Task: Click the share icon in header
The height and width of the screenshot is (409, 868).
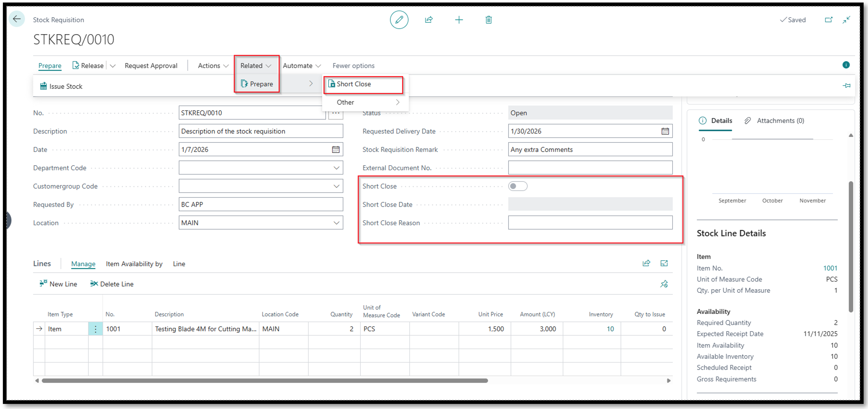Action: (429, 20)
